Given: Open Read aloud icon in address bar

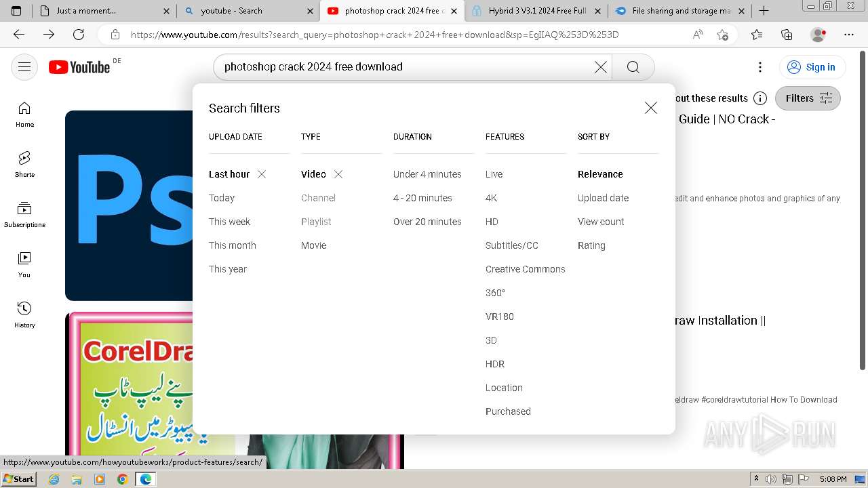Looking at the screenshot, I should tap(698, 35).
